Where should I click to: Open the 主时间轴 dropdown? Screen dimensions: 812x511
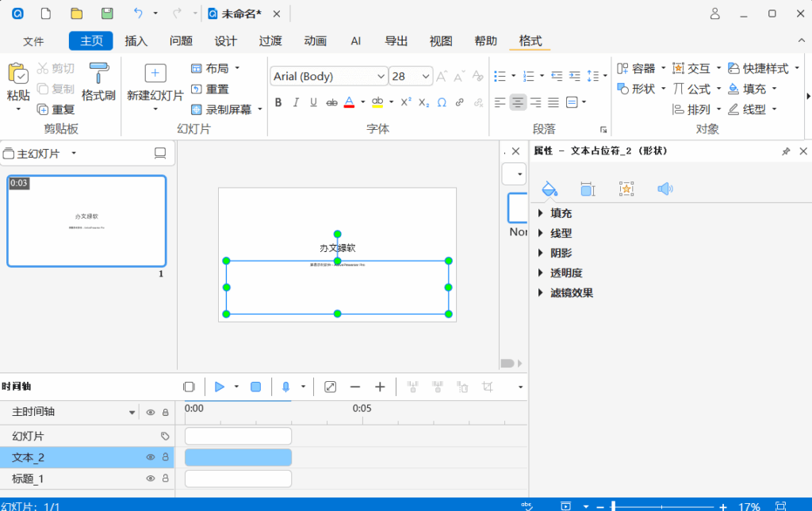(132, 411)
